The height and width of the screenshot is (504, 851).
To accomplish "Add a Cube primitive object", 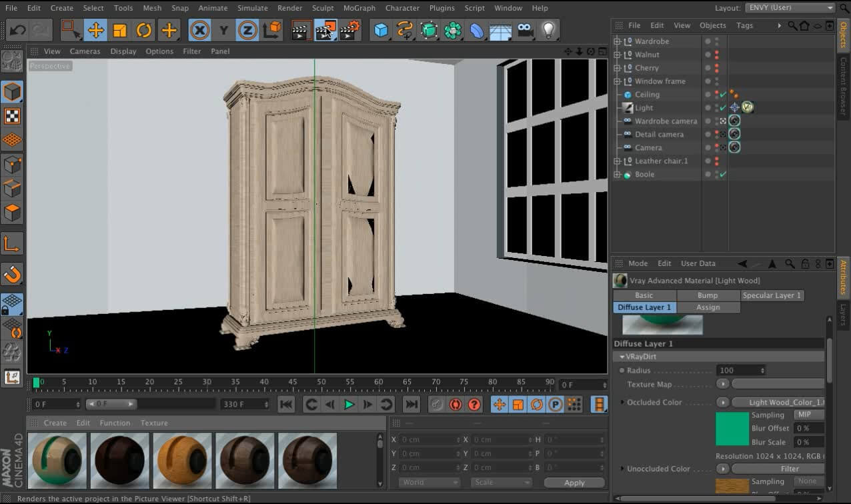I will [381, 31].
